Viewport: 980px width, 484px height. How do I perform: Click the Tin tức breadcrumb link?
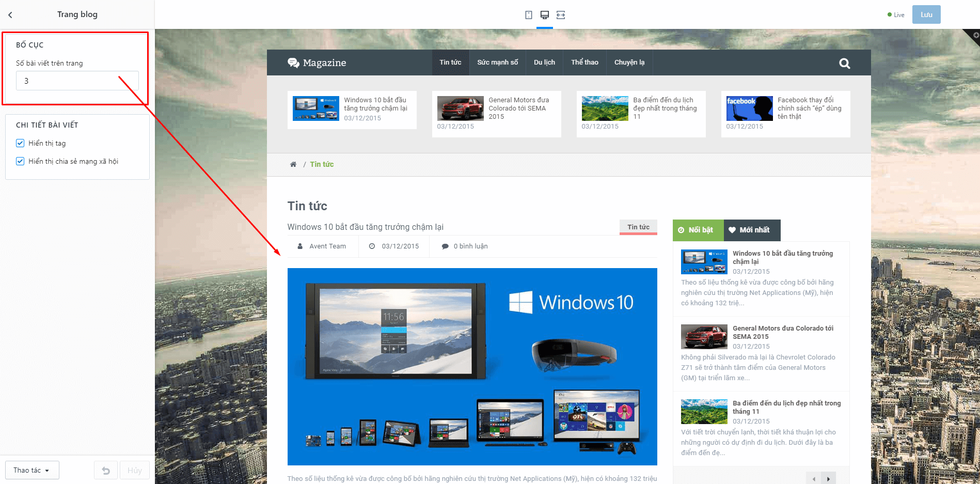click(x=322, y=164)
